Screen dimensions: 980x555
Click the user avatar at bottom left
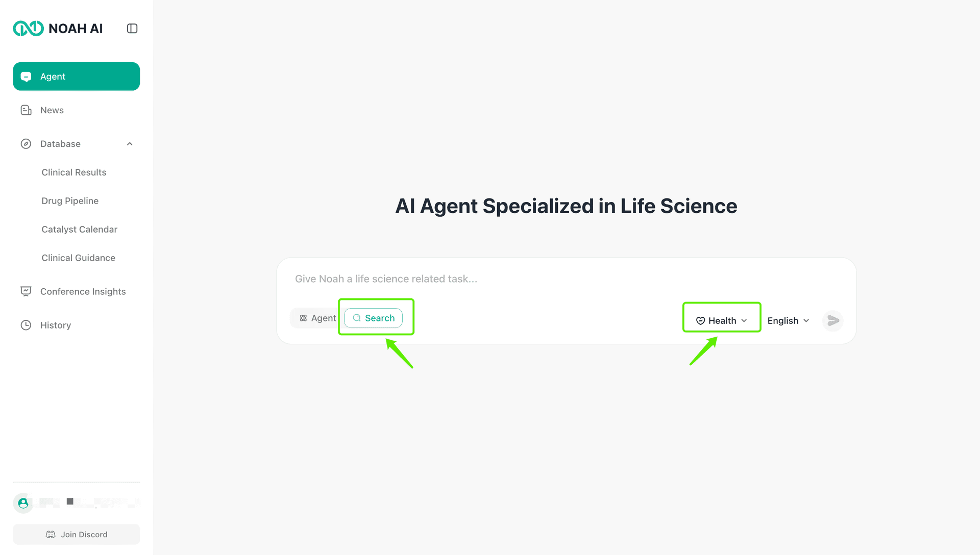point(22,503)
